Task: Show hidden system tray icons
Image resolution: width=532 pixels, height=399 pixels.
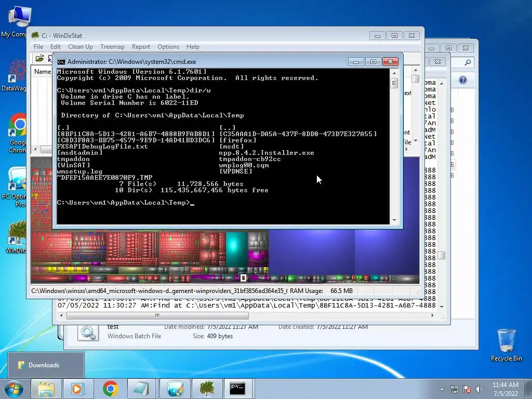Action: click(x=442, y=389)
